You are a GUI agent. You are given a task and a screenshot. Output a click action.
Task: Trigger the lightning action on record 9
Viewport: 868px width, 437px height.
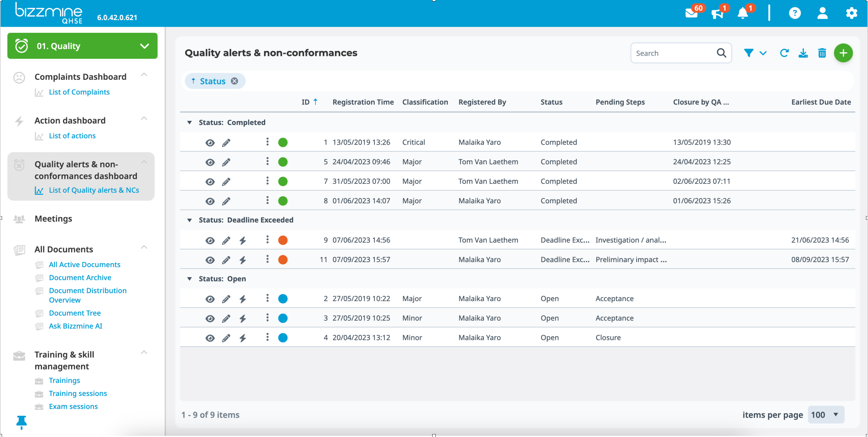(x=243, y=240)
